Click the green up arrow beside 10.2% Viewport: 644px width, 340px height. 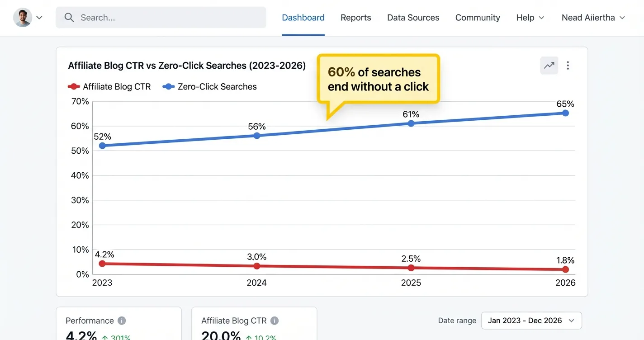(x=249, y=337)
